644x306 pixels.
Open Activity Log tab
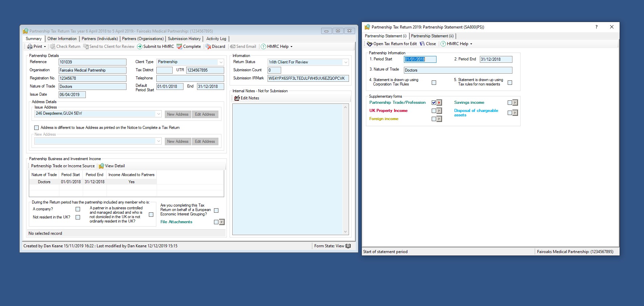[216, 39]
